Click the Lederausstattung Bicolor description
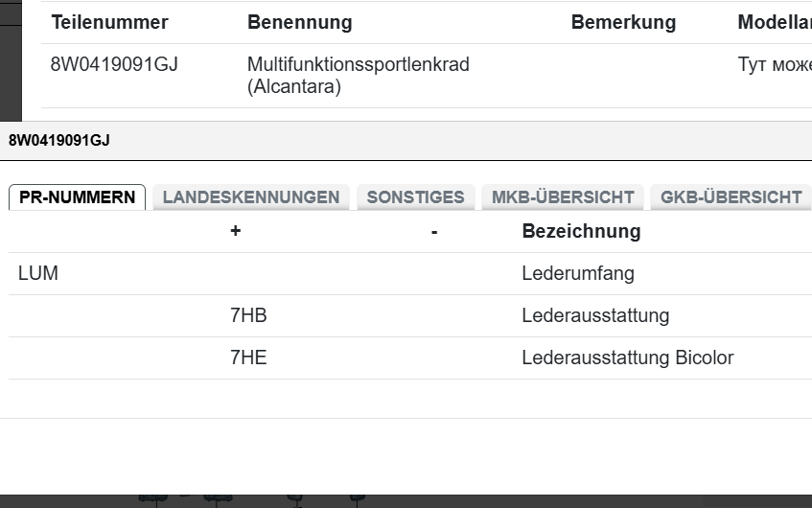This screenshot has width=812, height=508. (x=627, y=358)
